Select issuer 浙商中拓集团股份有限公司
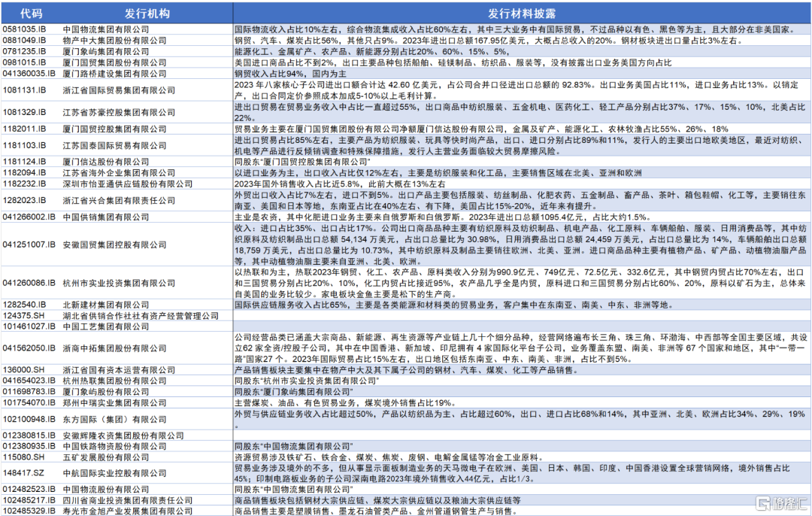 (x=114, y=348)
